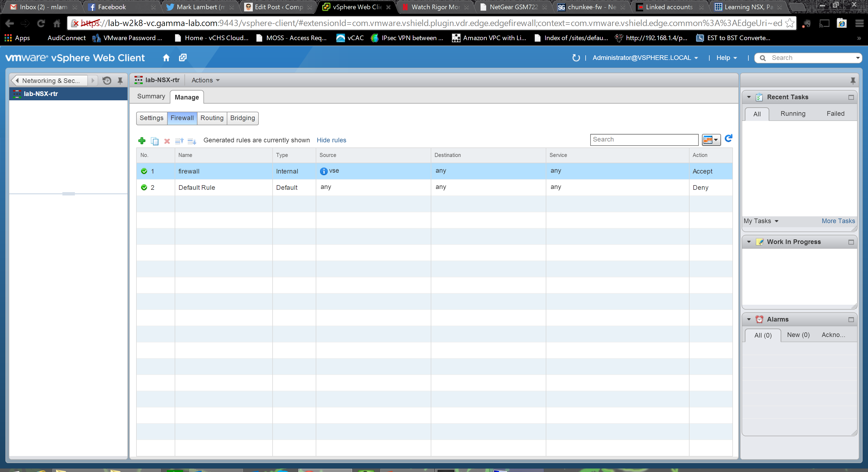Click the info icon beside vse source
This screenshot has width=868, height=472.
pyautogui.click(x=324, y=171)
